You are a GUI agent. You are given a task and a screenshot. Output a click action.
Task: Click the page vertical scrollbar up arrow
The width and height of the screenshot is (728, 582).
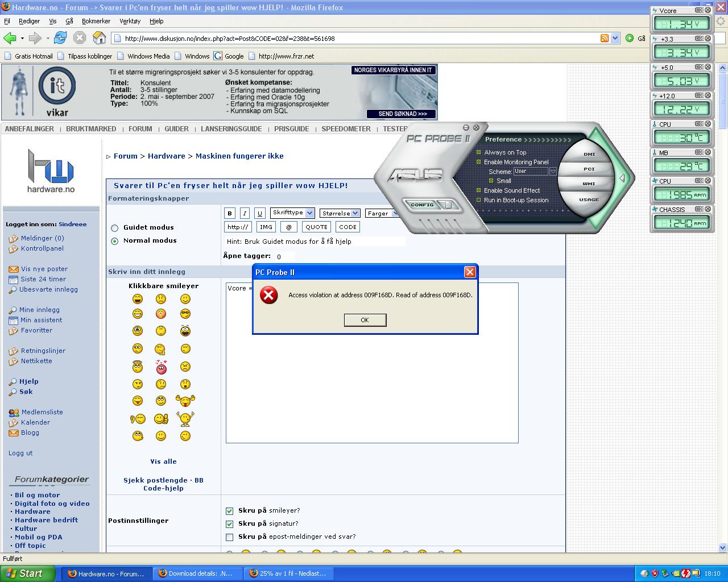[723, 68]
